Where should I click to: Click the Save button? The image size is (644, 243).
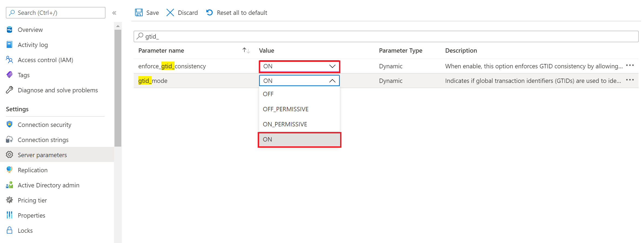pyautogui.click(x=146, y=12)
